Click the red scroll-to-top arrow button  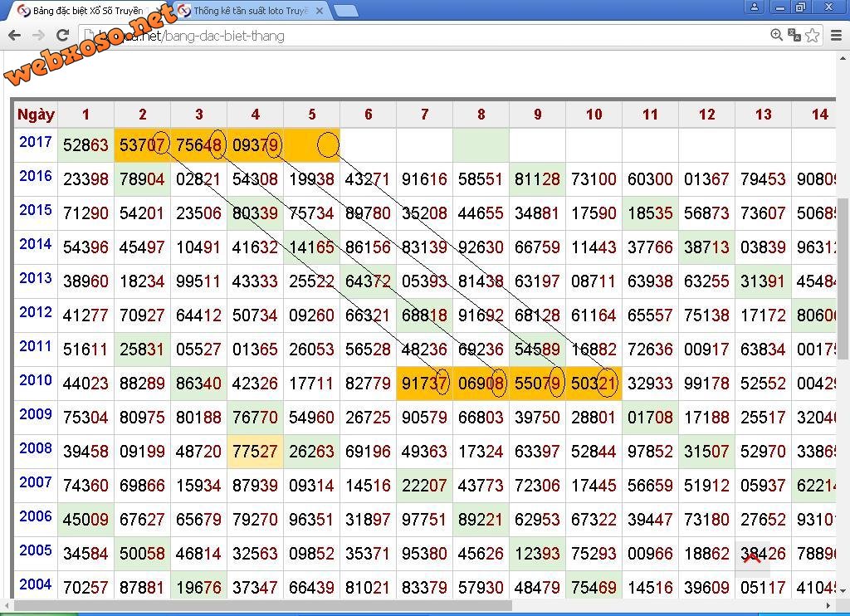pyautogui.click(x=752, y=558)
